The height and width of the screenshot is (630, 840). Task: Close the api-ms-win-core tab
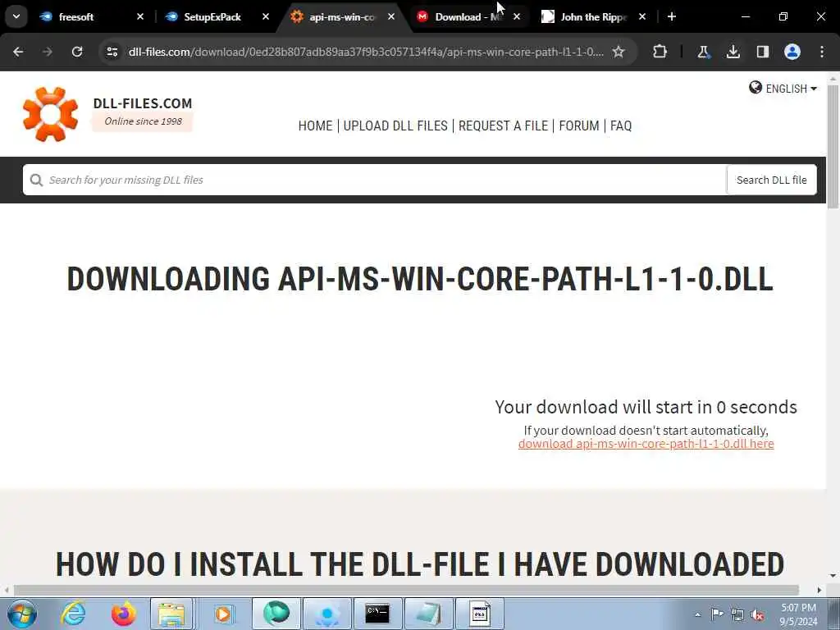click(391, 16)
